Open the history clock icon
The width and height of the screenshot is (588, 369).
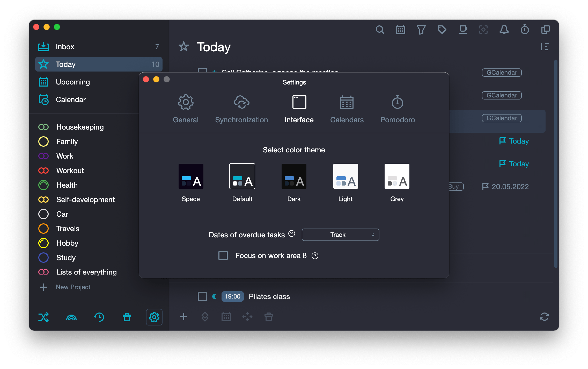[99, 317]
